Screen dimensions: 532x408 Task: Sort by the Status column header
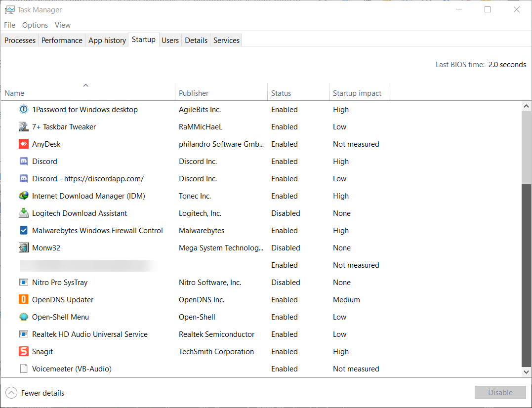coord(298,92)
